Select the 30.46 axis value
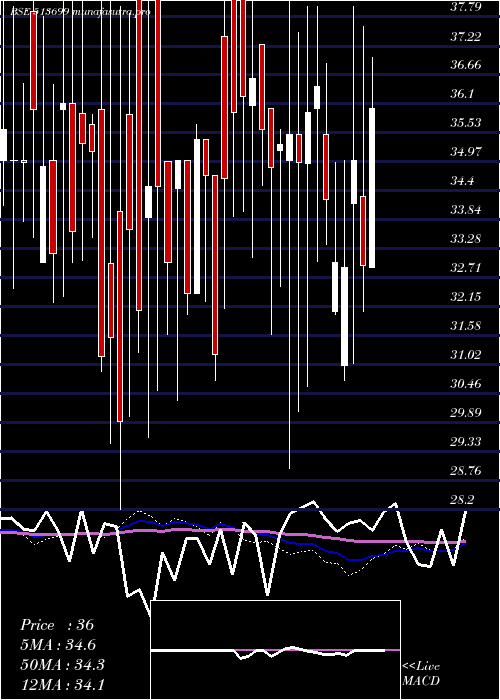Image resolution: width=500 pixels, height=700 pixels. tap(466, 383)
